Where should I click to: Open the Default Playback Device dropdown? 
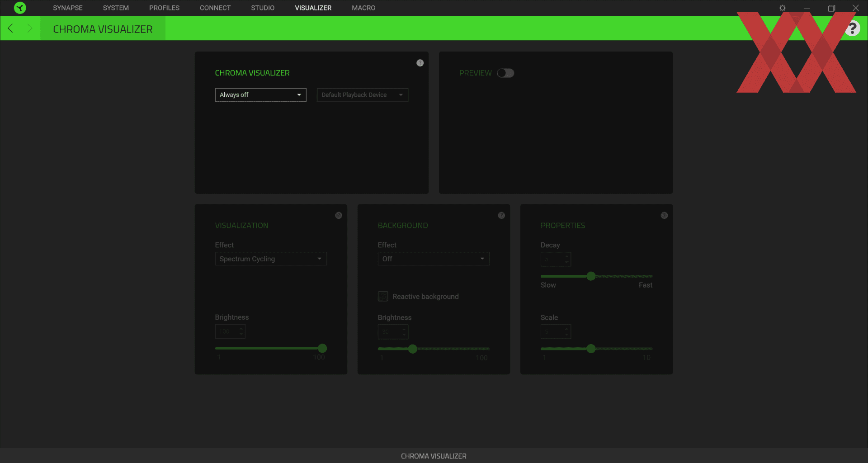click(x=363, y=95)
